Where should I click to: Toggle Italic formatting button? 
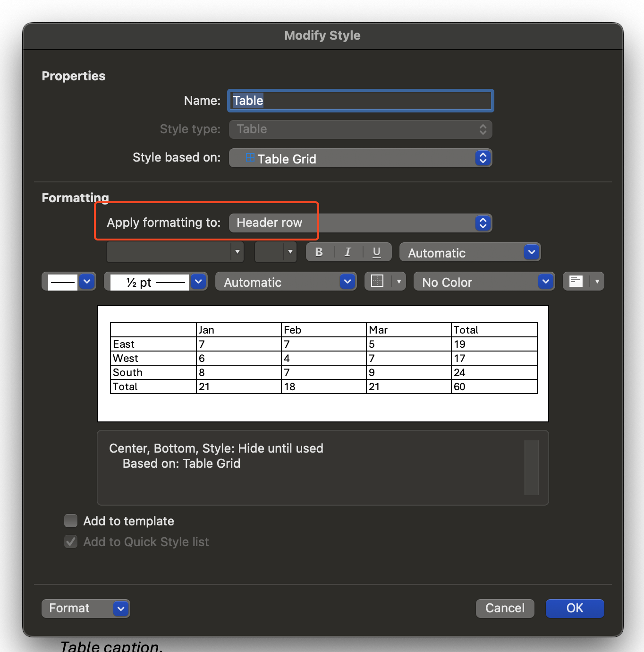pyautogui.click(x=348, y=252)
